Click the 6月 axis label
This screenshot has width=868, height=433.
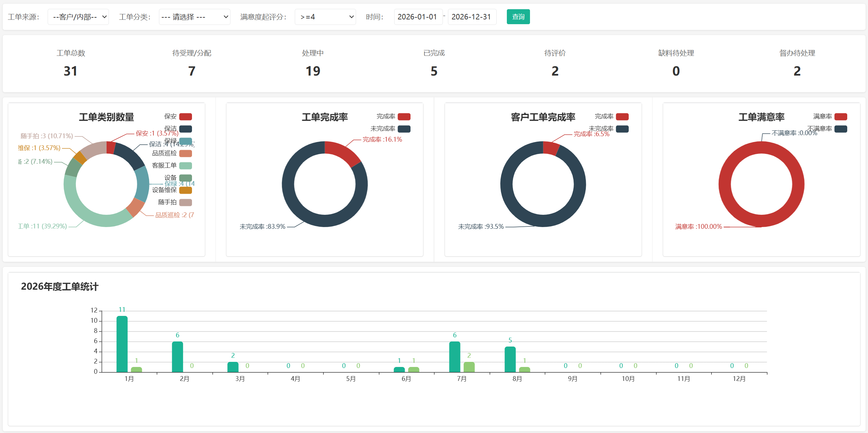pyautogui.click(x=406, y=379)
